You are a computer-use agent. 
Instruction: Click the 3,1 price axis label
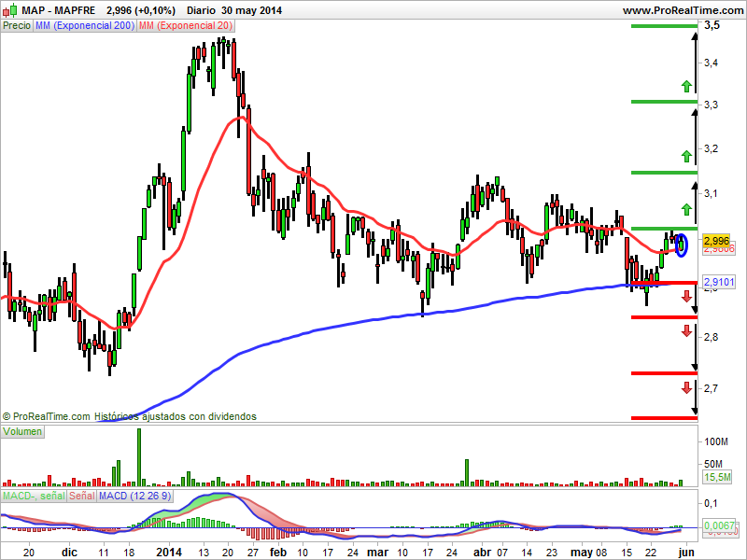click(x=712, y=193)
